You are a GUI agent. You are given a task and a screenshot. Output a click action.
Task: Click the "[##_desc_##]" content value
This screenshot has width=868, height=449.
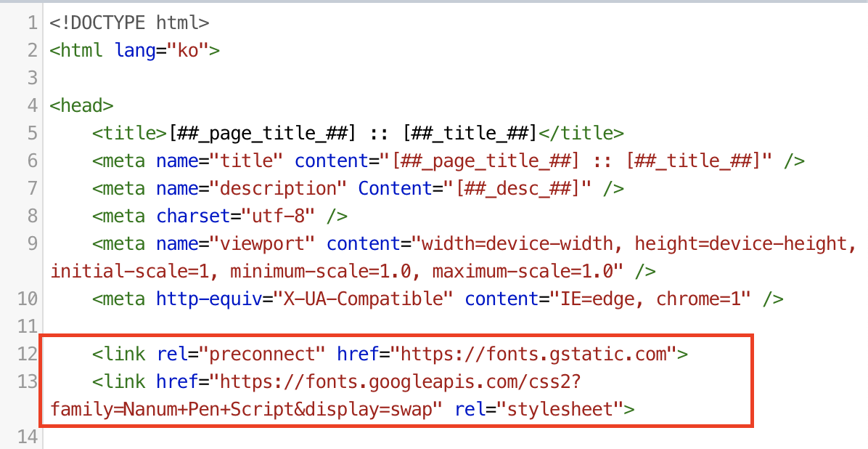point(518,188)
